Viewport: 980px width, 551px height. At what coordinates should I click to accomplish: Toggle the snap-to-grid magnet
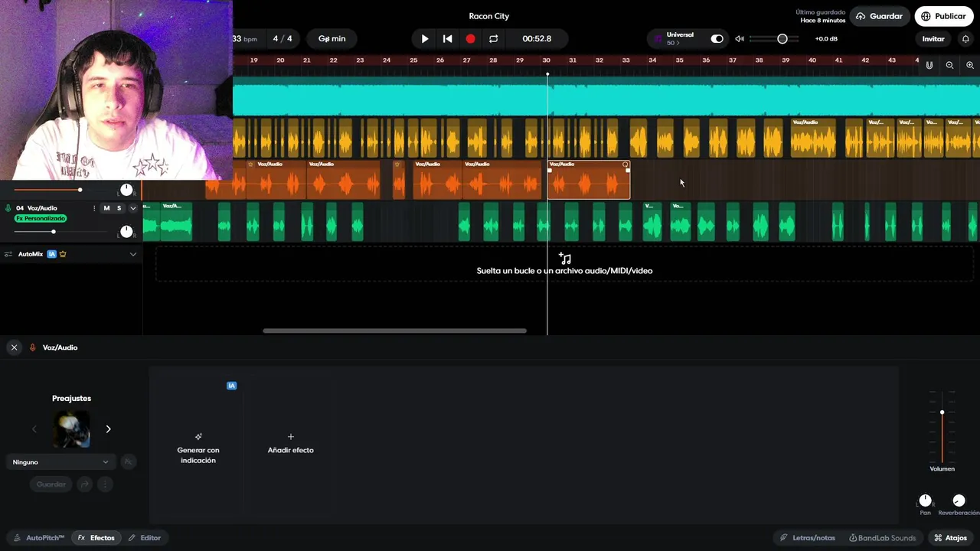(929, 66)
